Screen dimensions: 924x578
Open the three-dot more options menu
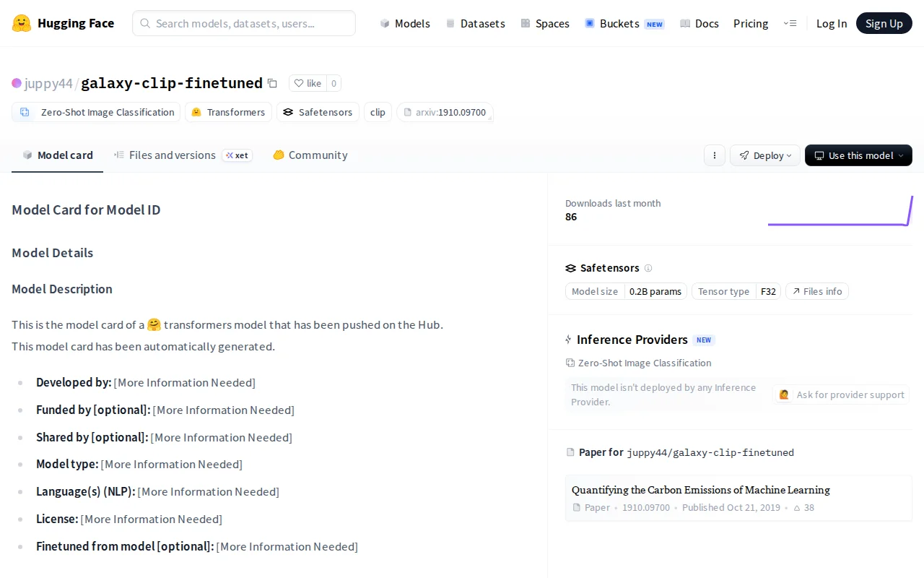coord(715,155)
